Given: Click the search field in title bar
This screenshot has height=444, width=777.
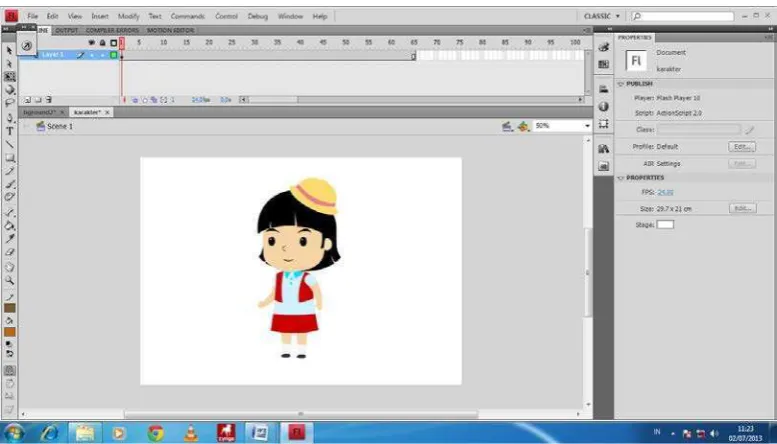Looking at the screenshot, I should 683,16.
